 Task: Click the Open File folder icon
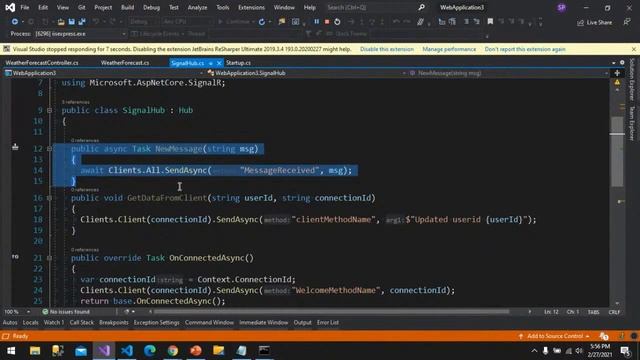[x=61, y=22]
